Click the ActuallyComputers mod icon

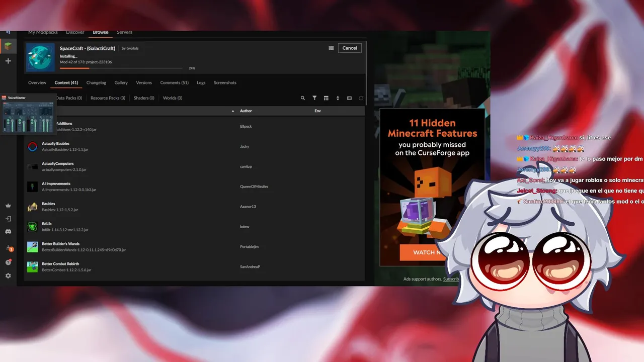tap(32, 166)
